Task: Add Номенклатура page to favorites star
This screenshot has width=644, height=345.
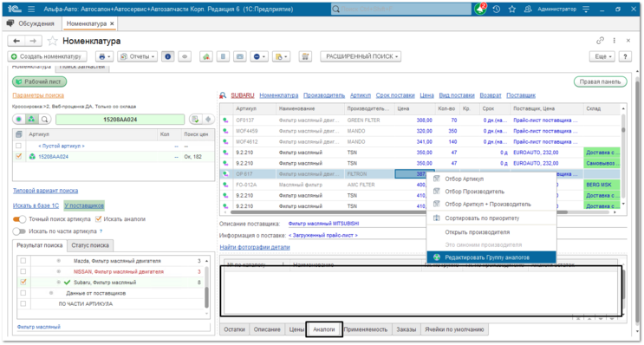Action: (52, 41)
